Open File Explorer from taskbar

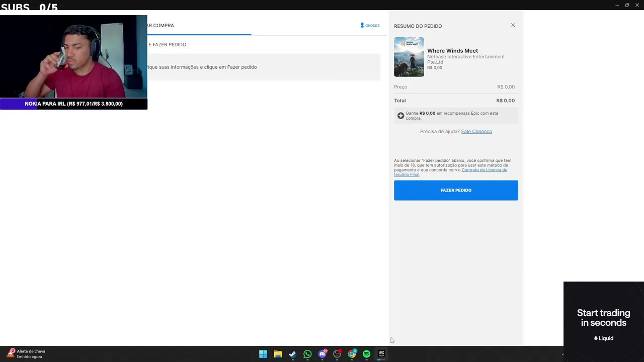(278, 354)
